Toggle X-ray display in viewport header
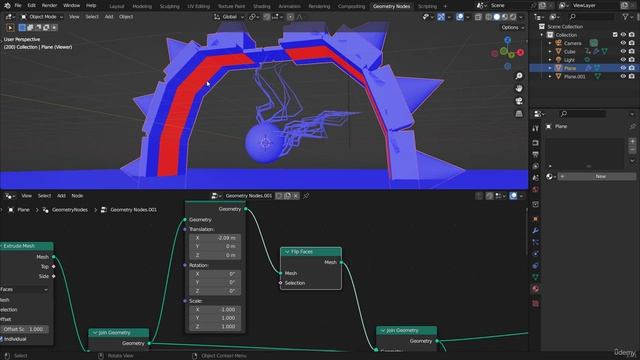The width and height of the screenshot is (640, 360). coord(478,17)
